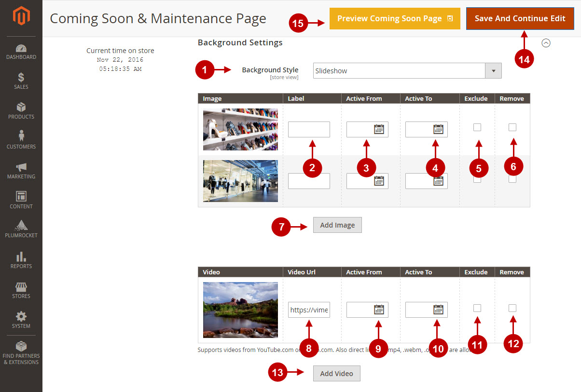Open Active To calendar for shoe shelf image

coord(438,129)
